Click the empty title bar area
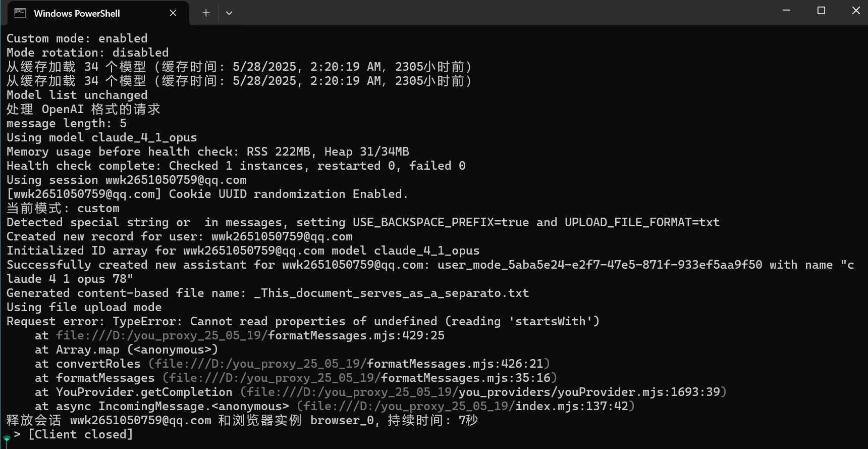 tap(505, 13)
